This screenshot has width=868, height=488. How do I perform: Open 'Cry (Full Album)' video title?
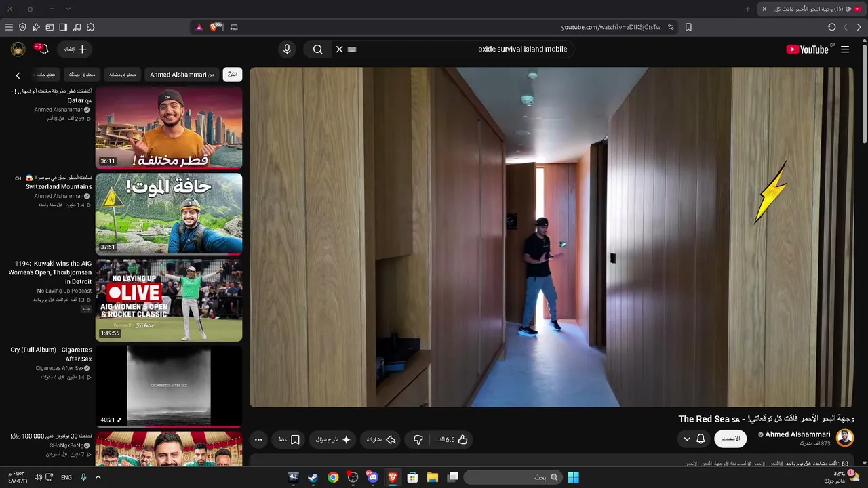coord(52,354)
